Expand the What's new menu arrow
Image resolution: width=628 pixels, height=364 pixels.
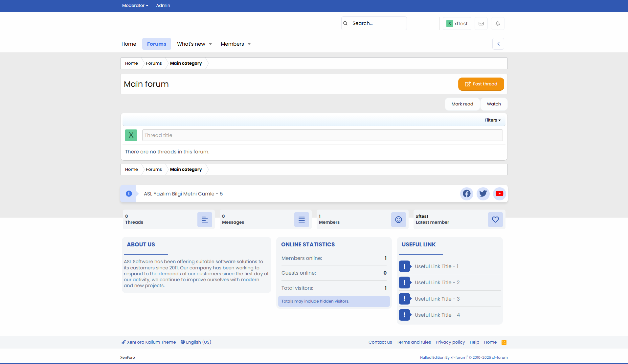[x=210, y=44]
